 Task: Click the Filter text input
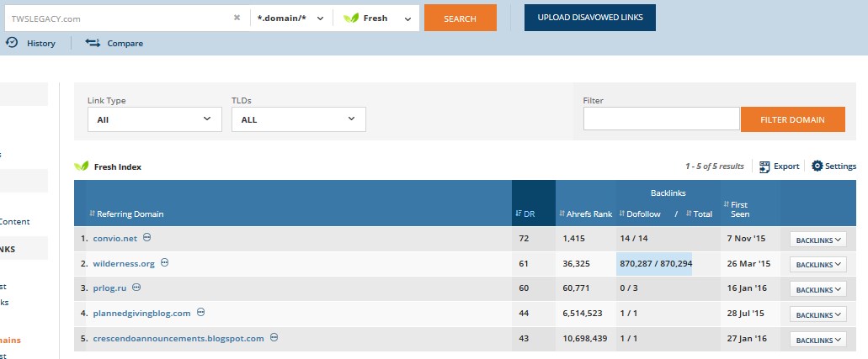pyautogui.click(x=662, y=119)
